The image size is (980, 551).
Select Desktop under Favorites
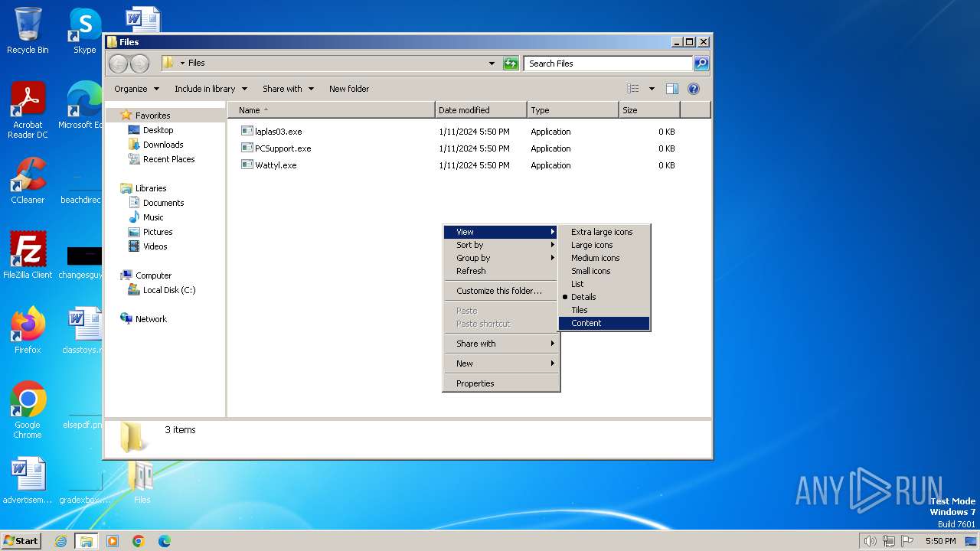coord(158,130)
